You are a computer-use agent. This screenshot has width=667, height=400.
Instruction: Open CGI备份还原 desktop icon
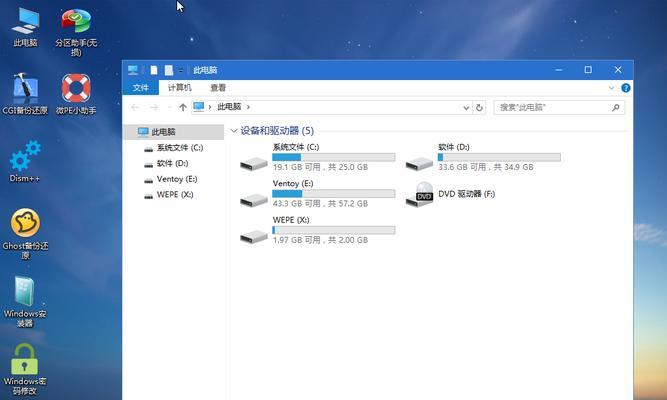25,94
